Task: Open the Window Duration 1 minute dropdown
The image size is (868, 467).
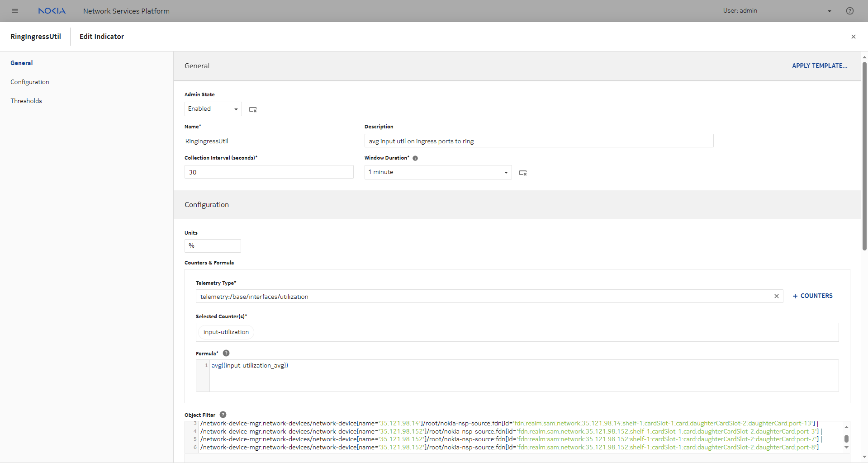Action: tap(438, 172)
